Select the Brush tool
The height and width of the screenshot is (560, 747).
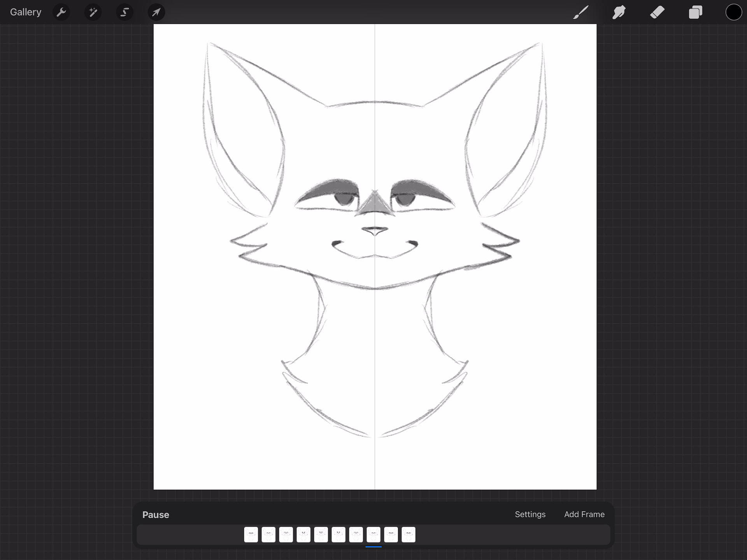[x=580, y=12]
